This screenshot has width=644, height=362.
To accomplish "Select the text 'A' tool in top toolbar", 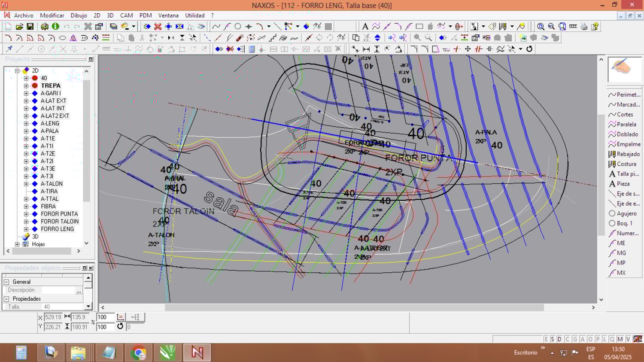I will pyautogui.click(x=365, y=27).
